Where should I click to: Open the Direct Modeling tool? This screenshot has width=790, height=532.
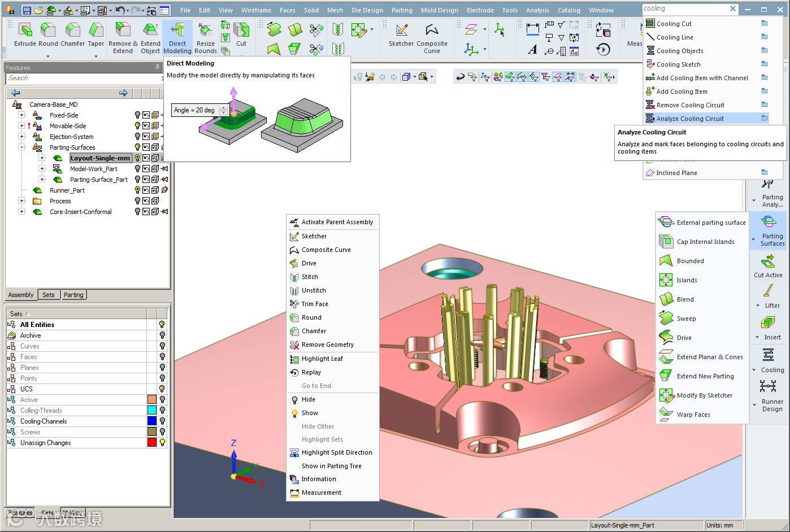tap(177, 38)
